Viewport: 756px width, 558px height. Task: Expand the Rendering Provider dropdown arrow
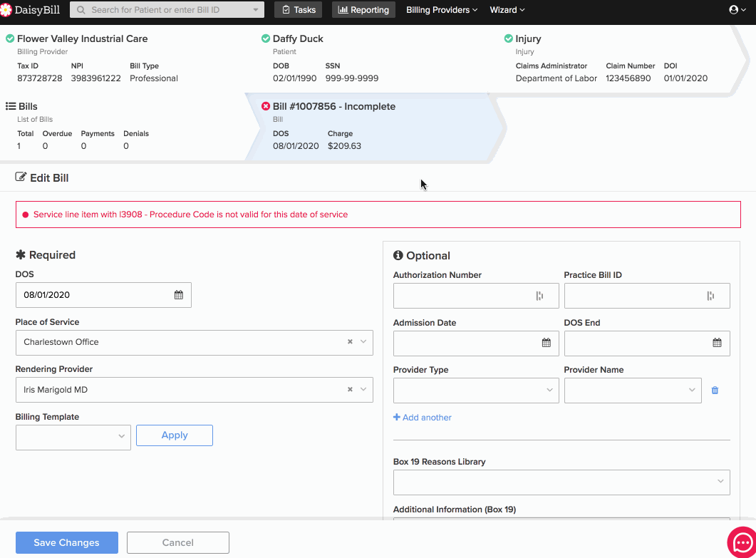363,389
